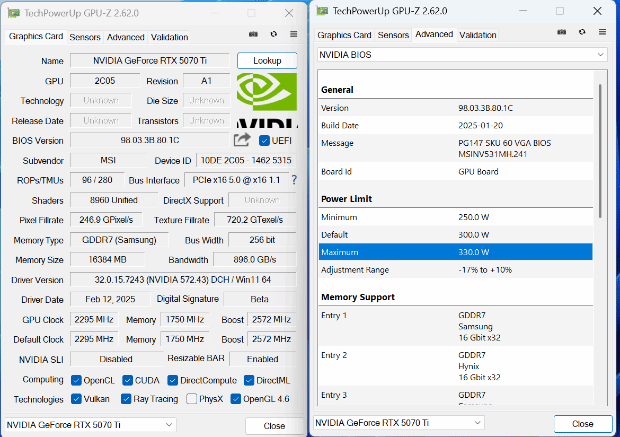Viewport: 620px width, 437px height.
Task: Click the Shaders 8960 Unified field
Action: [113, 200]
